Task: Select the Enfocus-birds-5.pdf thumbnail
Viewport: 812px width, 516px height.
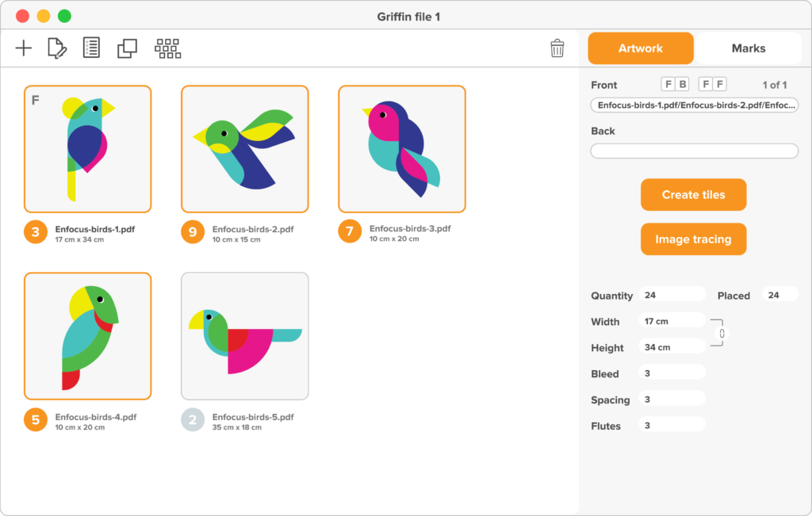Action: coord(245,336)
